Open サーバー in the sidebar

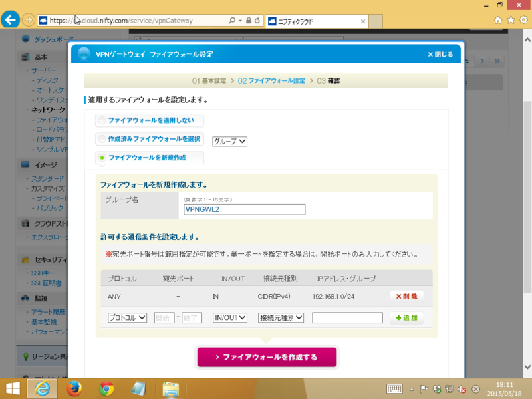[x=44, y=70]
